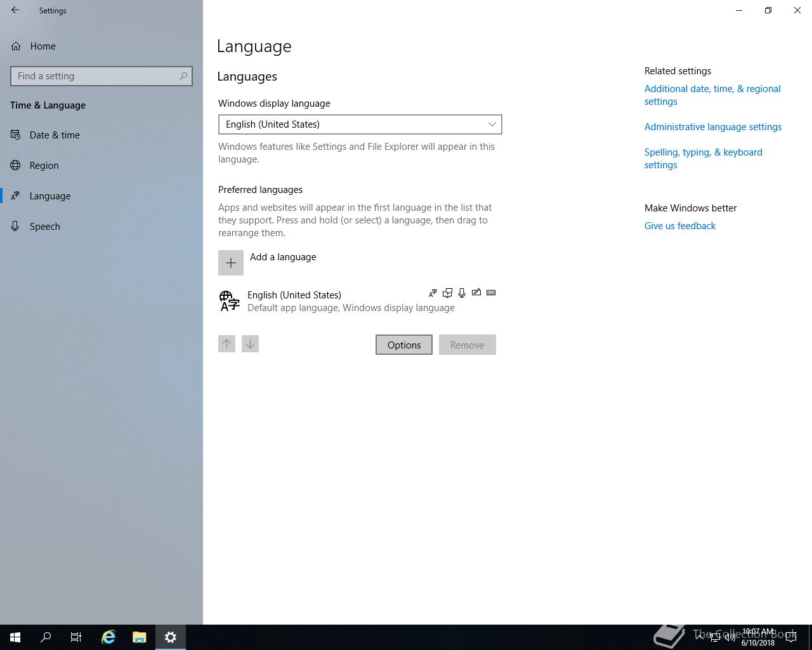
Task: Open the Action Center notifications icon
Action: click(791, 637)
